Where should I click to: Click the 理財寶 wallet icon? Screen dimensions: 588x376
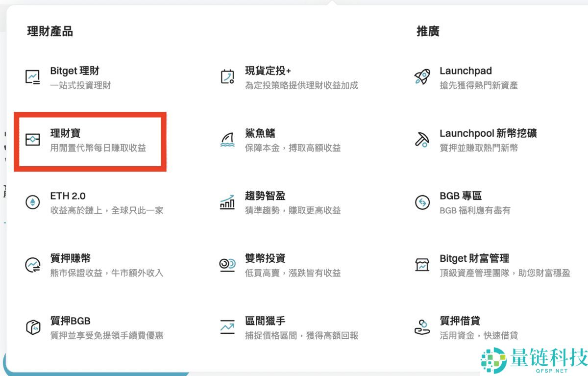point(32,140)
